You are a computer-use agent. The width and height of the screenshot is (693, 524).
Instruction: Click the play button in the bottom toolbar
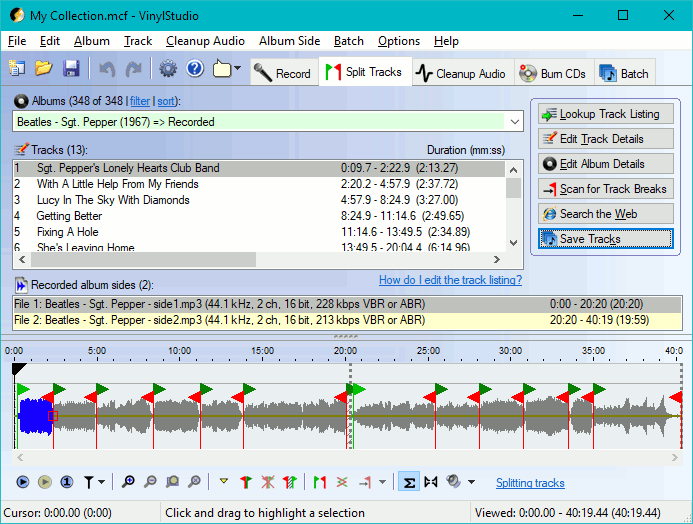23,482
